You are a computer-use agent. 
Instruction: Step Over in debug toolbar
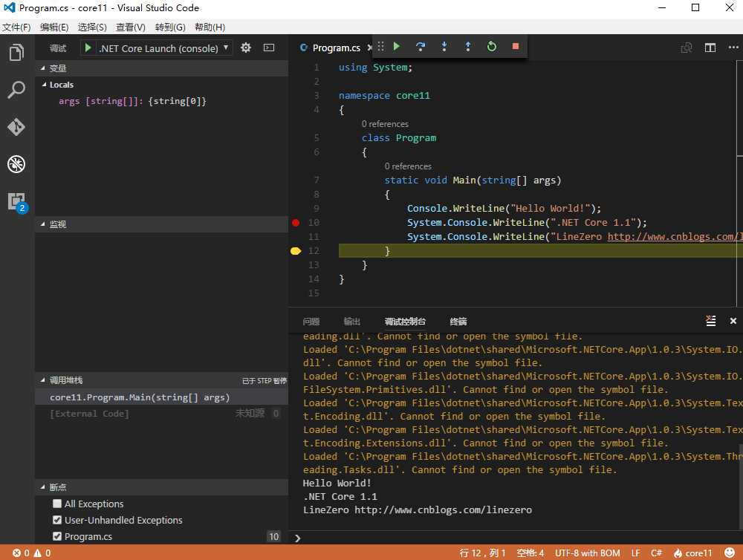pos(421,46)
